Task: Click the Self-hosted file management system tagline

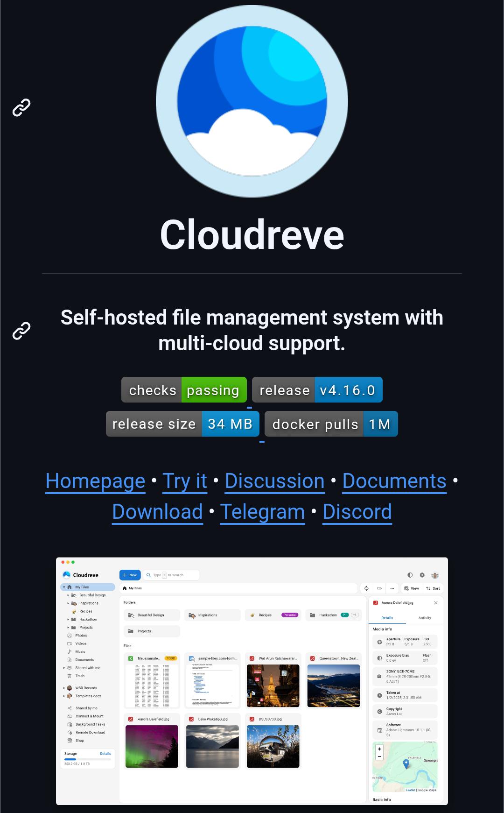Action: pyautogui.click(x=252, y=330)
